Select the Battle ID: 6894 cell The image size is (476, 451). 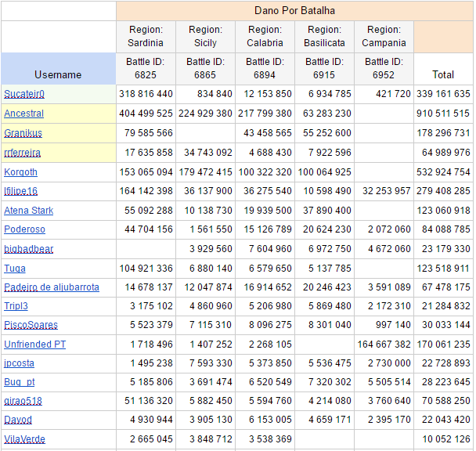(265, 69)
